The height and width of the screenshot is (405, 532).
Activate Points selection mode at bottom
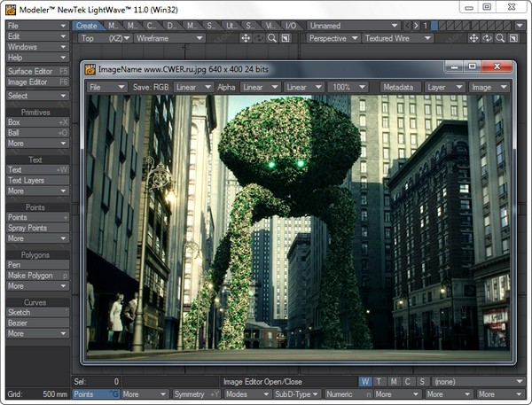pos(96,394)
